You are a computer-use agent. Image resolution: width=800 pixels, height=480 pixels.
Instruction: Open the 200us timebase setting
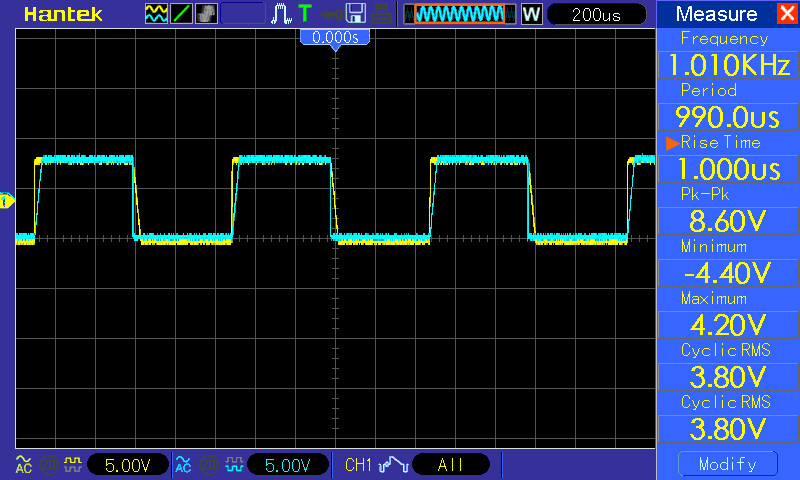click(x=596, y=14)
